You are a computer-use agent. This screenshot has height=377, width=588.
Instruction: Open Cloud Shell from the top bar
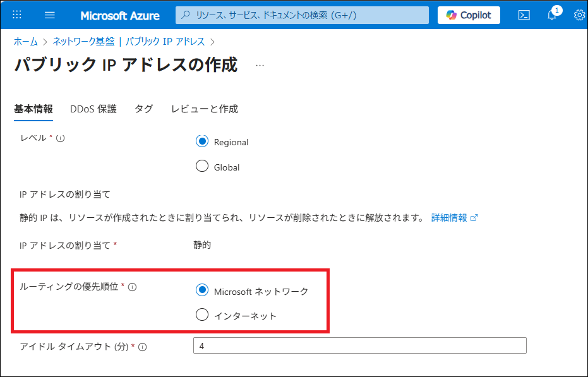pos(524,15)
